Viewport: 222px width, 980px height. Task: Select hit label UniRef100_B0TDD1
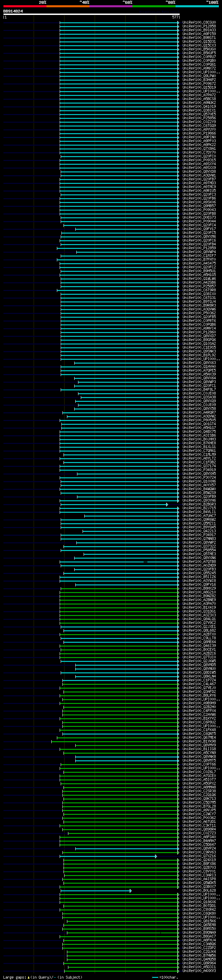click(x=199, y=906)
